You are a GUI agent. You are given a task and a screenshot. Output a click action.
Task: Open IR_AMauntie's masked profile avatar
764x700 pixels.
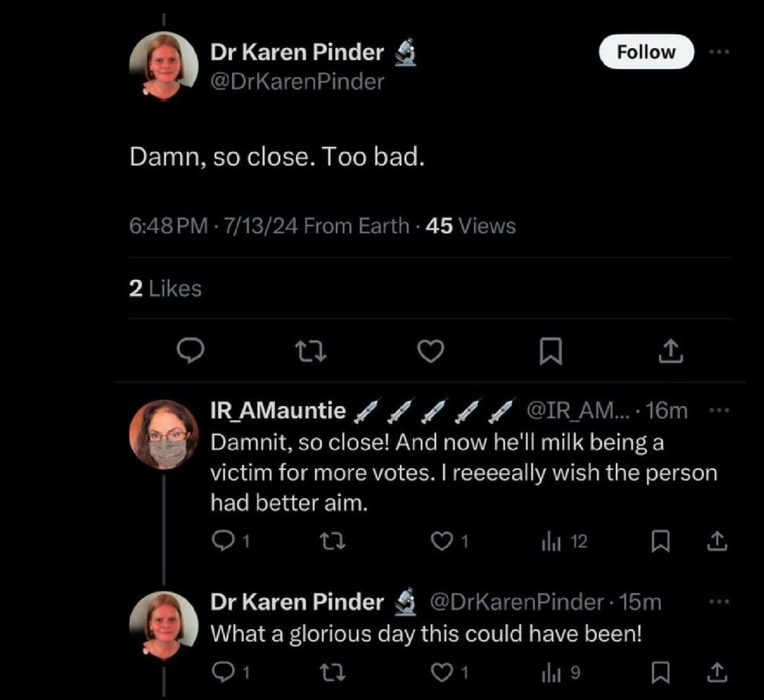coord(164,435)
